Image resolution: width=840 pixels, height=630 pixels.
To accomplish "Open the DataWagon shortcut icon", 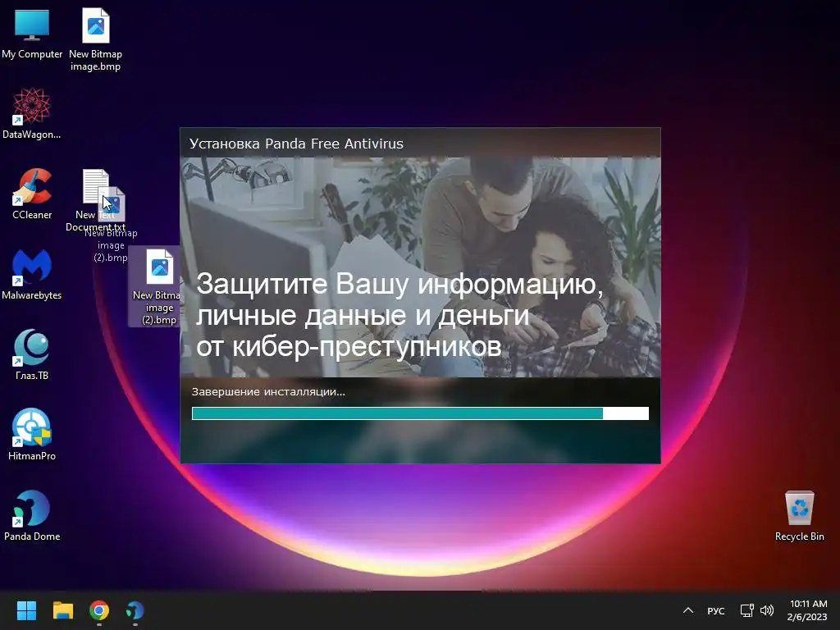I will point(32,113).
